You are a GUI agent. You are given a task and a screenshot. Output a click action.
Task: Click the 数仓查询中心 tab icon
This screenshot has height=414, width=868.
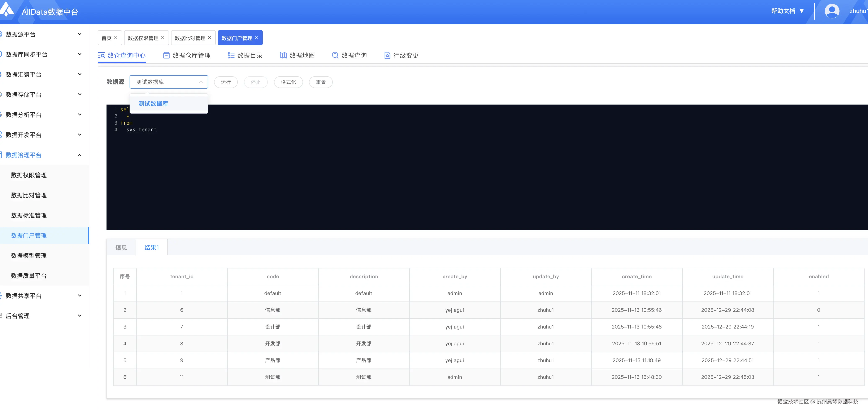click(101, 55)
